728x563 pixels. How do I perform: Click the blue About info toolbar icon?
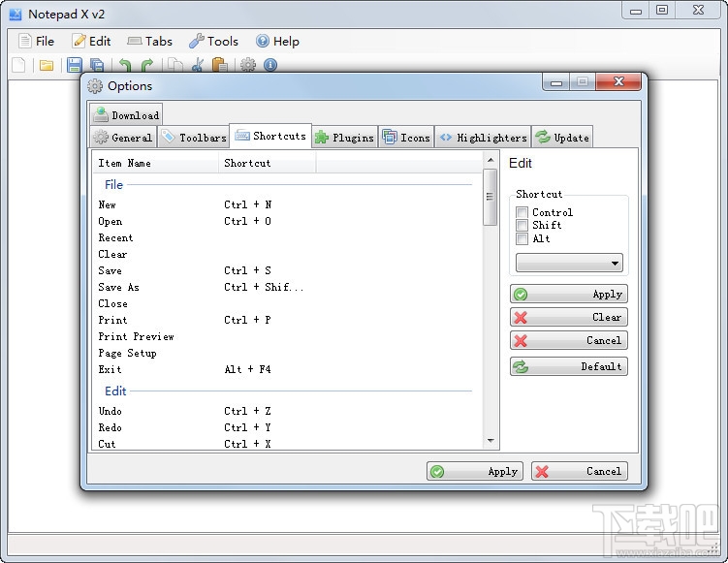coord(270,65)
